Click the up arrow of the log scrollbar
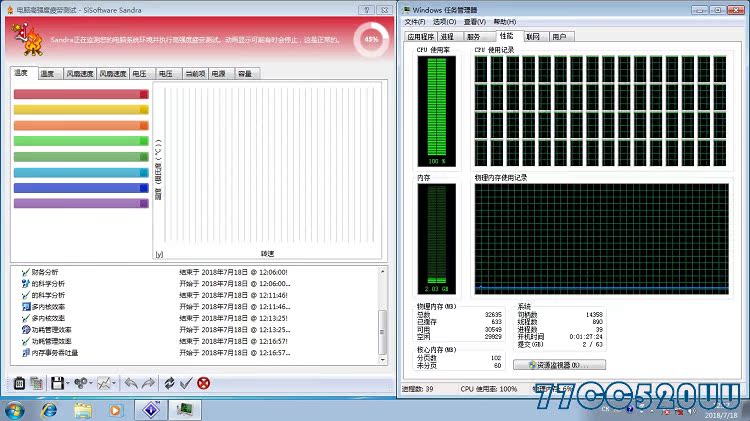 [x=382, y=271]
